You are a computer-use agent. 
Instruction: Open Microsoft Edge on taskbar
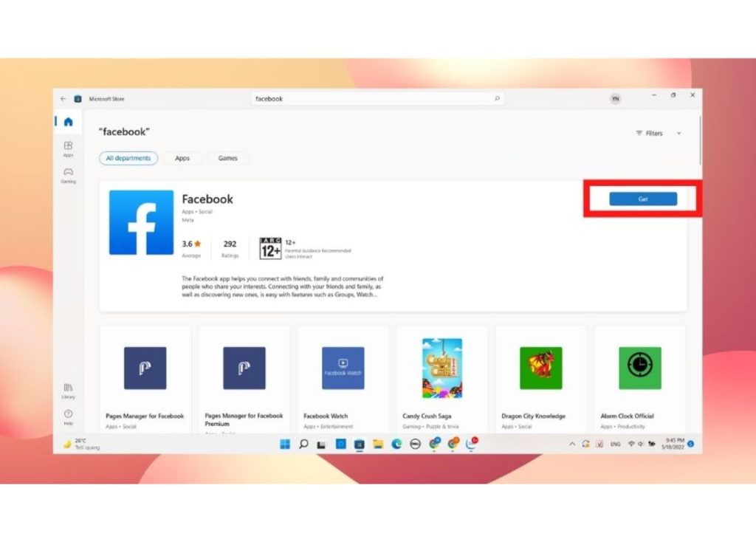click(x=396, y=444)
